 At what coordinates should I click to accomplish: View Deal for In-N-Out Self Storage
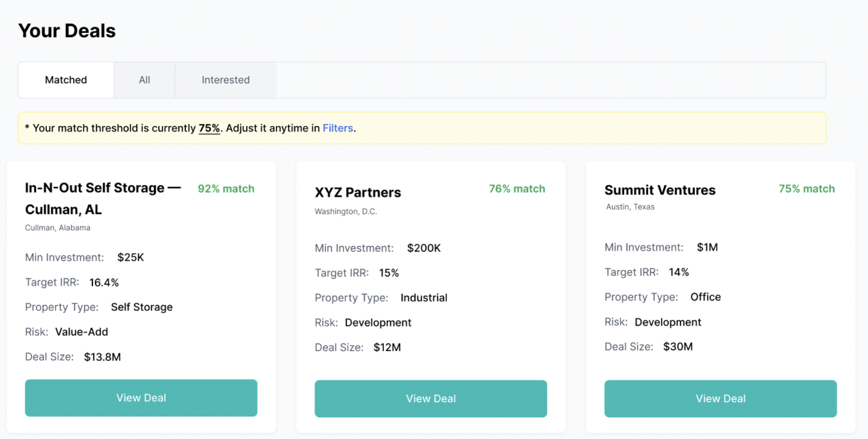[x=141, y=398]
